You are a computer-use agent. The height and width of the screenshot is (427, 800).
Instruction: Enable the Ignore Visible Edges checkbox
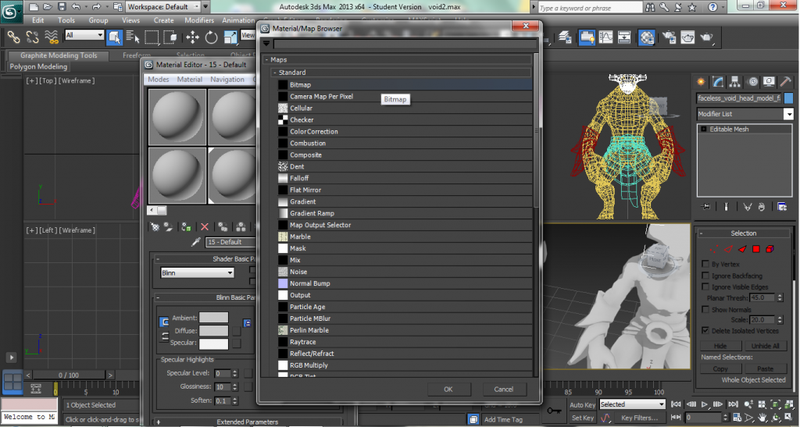[x=705, y=287]
